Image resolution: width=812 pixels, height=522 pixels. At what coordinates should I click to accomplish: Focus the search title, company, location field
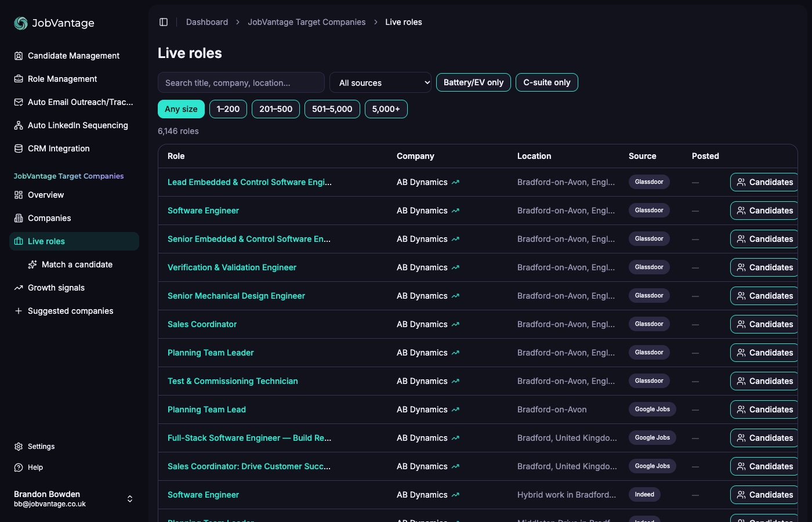(241, 82)
